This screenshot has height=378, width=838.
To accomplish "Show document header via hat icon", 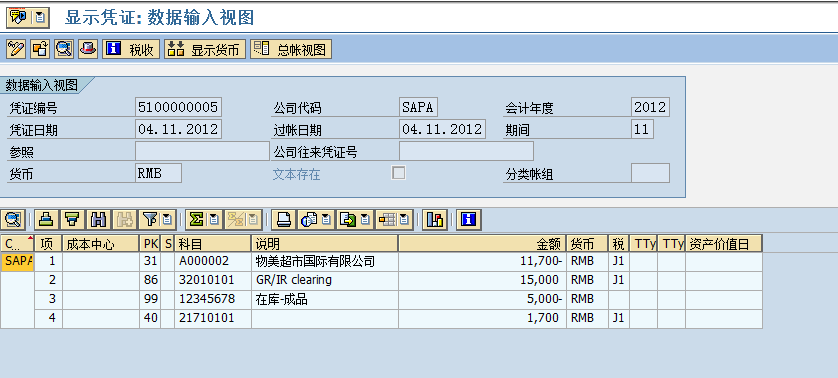I will 88,49.
